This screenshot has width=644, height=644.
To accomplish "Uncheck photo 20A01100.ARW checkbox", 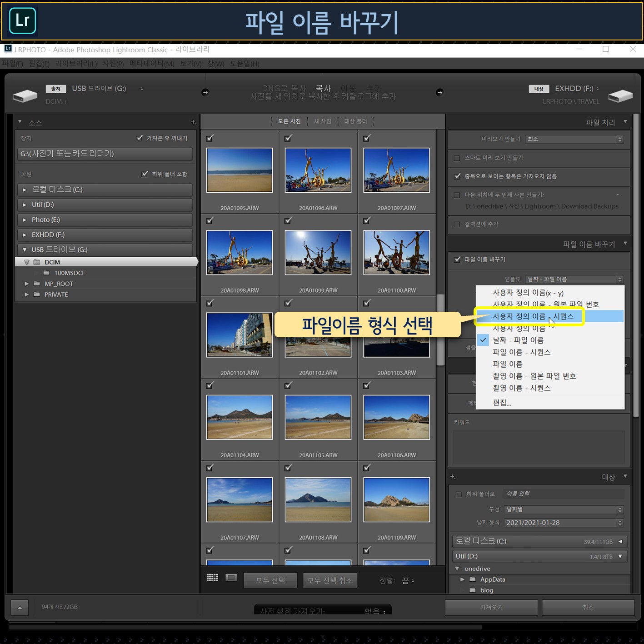I will click(x=367, y=220).
